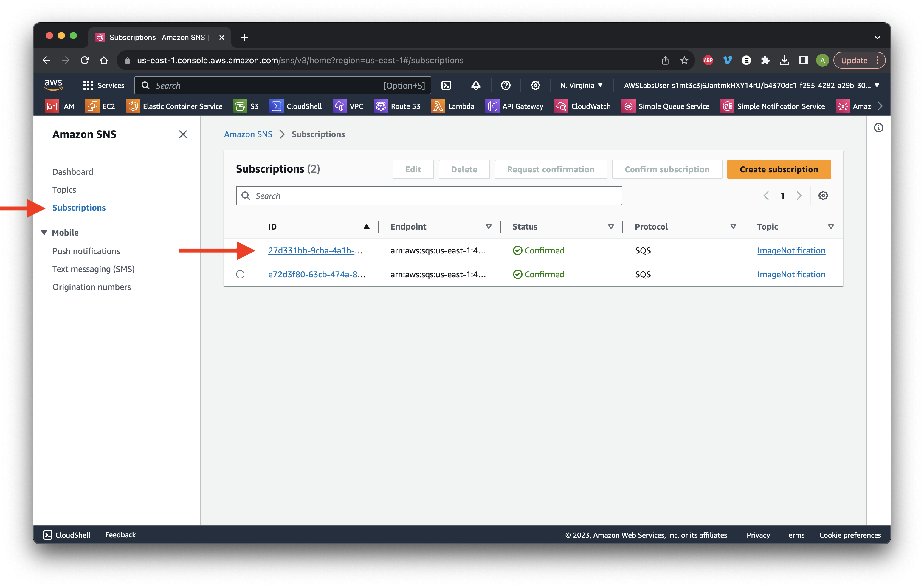Bookmark this page with star icon
Viewport: 924px width, 588px height.
coord(684,60)
